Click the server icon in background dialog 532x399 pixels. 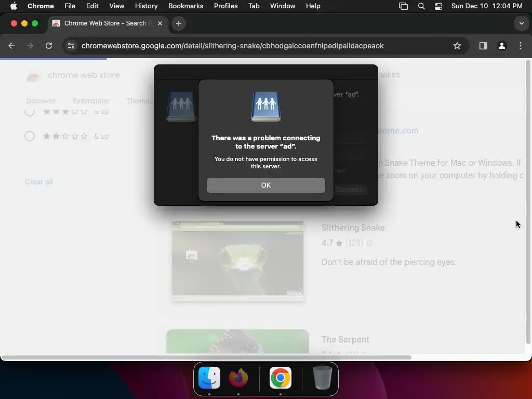coord(181,106)
